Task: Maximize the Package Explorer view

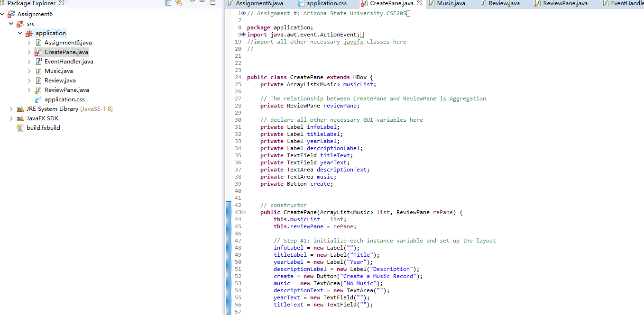Action: (x=212, y=2)
